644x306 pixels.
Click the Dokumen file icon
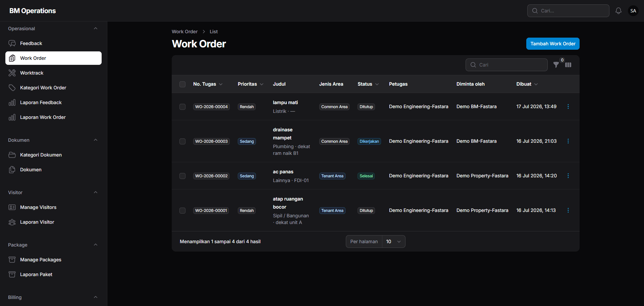coord(12,170)
